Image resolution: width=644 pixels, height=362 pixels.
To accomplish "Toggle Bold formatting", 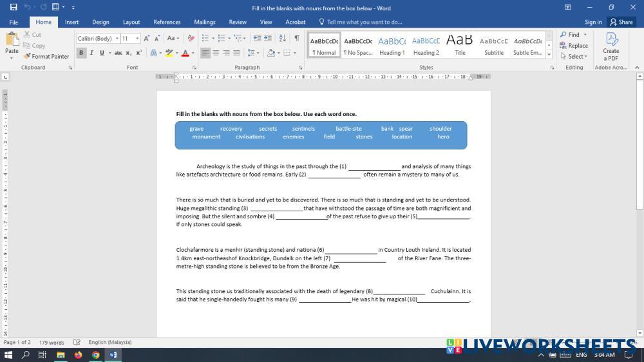I will pos(81,53).
